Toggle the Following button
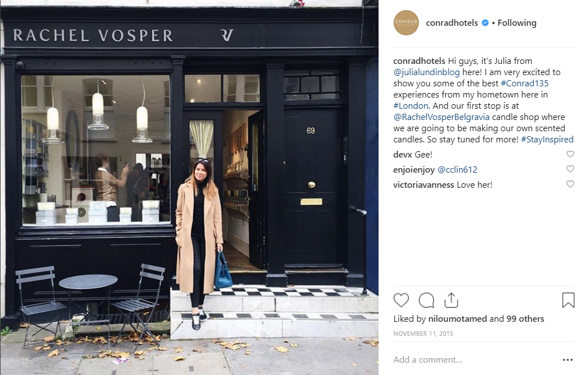This screenshot has width=588, height=375. tap(517, 23)
